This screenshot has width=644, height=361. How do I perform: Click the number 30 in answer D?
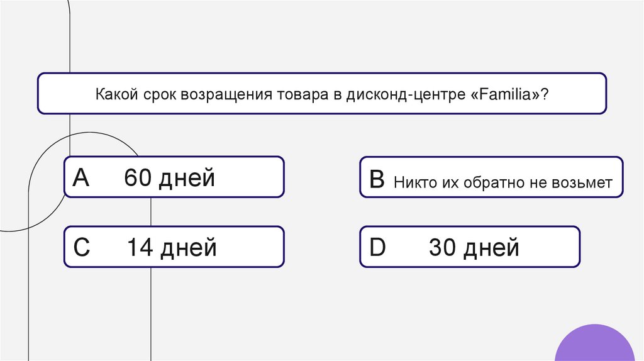pyautogui.click(x=442, y=248)
